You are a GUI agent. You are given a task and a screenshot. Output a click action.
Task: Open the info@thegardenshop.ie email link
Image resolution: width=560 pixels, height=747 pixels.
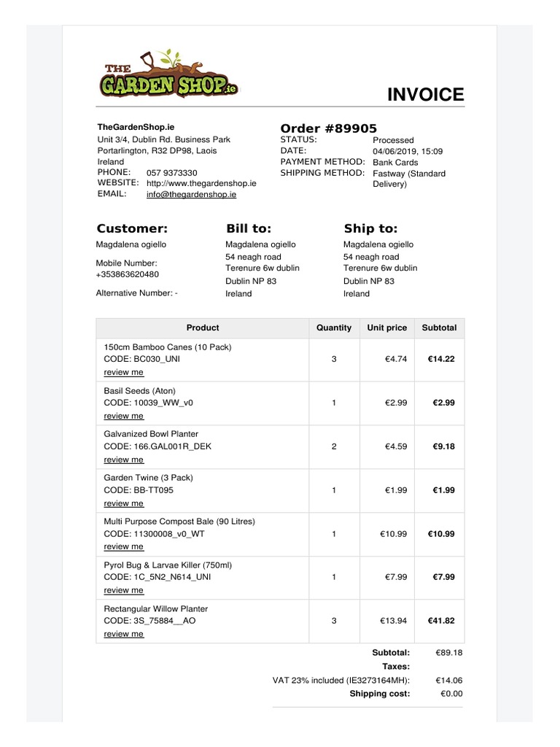click(192, 194)
